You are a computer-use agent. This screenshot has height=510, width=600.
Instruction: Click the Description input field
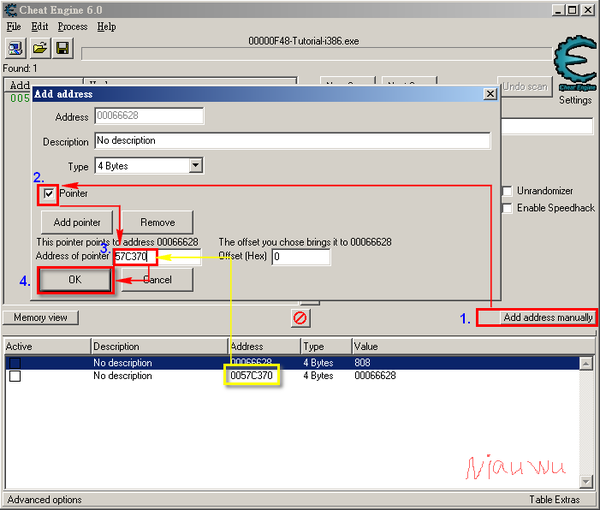[292, 140]
